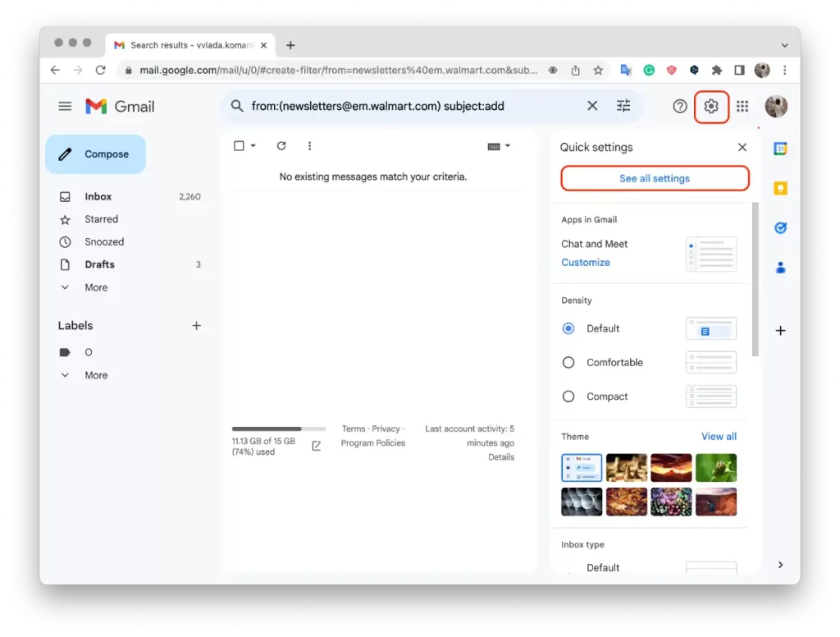Open the Privacy link

click(386, 429)
